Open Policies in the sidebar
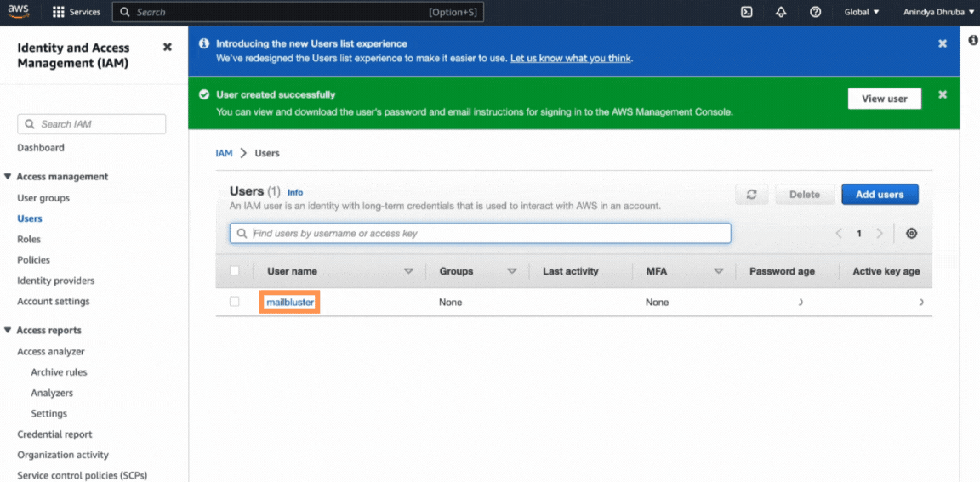Viewport: 980px width, 482px height. coord(33,260)
